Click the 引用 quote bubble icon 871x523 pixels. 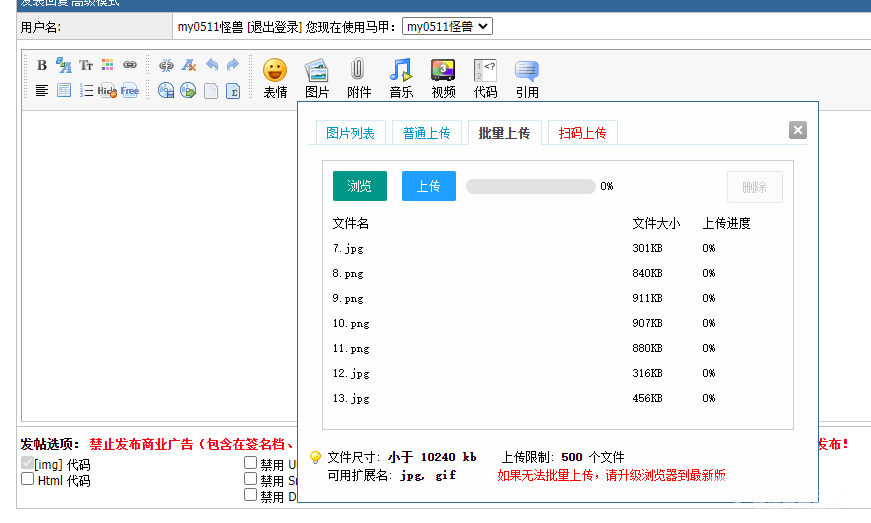[527, 77]
